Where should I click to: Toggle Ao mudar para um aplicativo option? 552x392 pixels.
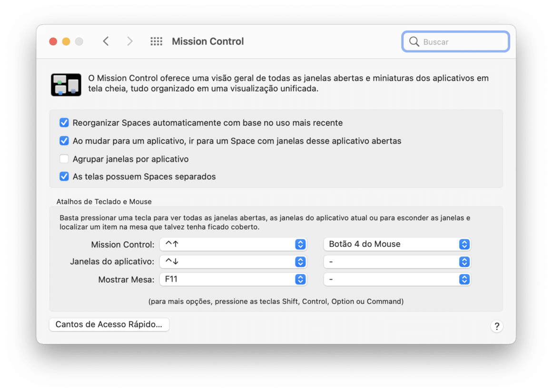[64, 141]
